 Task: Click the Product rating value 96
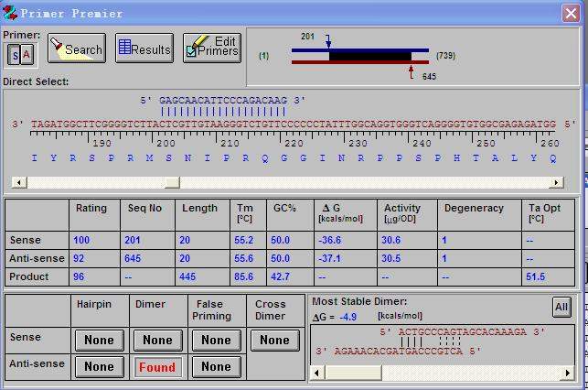click(79, 276)
